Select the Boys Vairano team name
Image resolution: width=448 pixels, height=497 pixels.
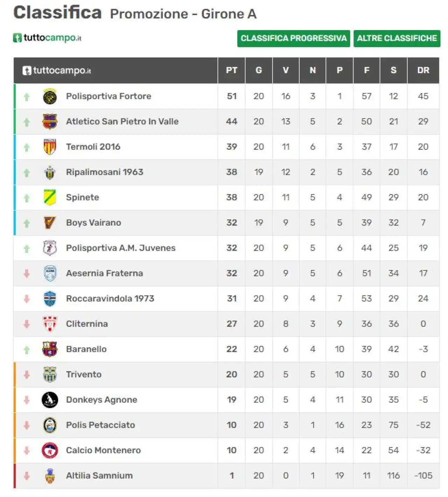click(x=93, y=223)
